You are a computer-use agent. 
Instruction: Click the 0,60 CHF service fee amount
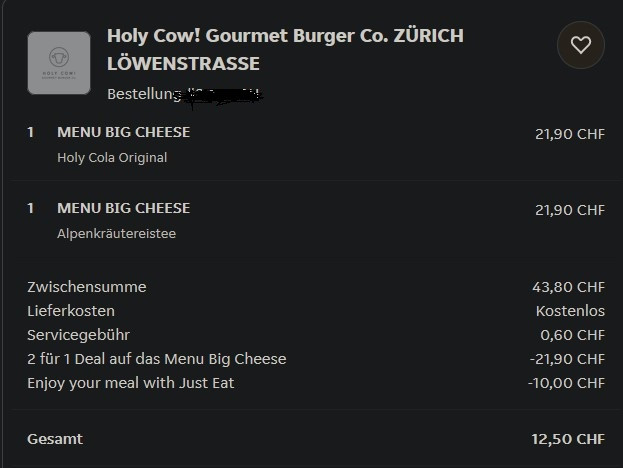[572, 335]
